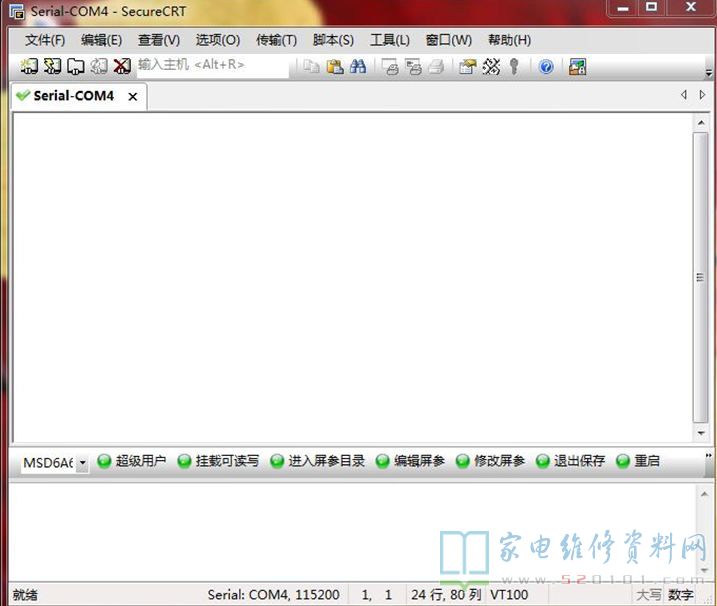Click the 输入主机 host input field
The width and height of the screenshot is (717, 606).
tap(212, 65)
